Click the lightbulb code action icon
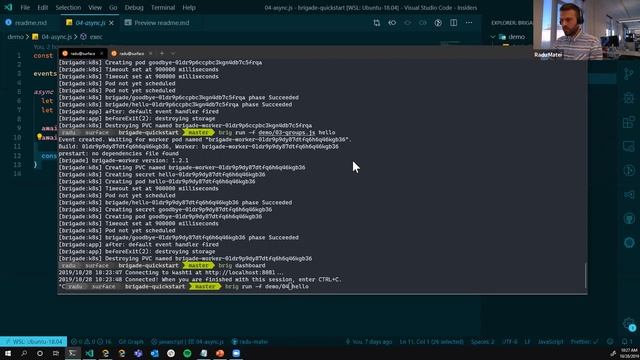The height and width of the screenshot is (360, 640). 39,137
